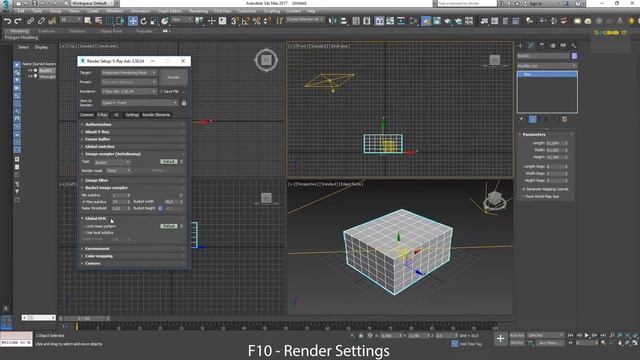Click the Go to Start button
Viewport: 640px width, 360px height.
[x=571, y=335]
